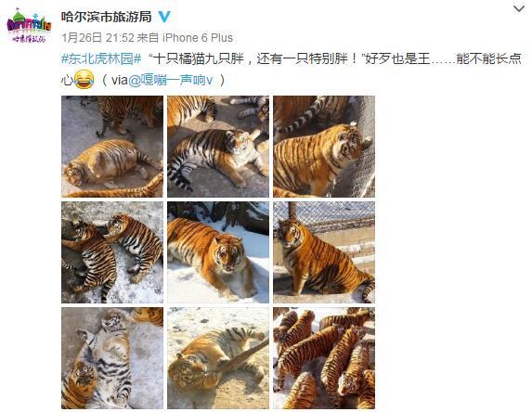Click the iPhone 6 Plus source link
This screenshot has width=532, height=412.
click(x=198, y=38)
